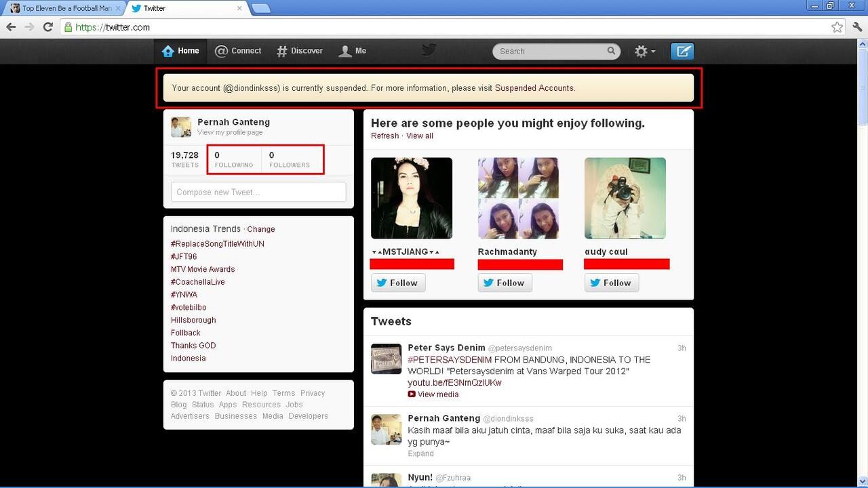868x488 pixels.
Task: Open View my profile page link
Action: (230, 133)
